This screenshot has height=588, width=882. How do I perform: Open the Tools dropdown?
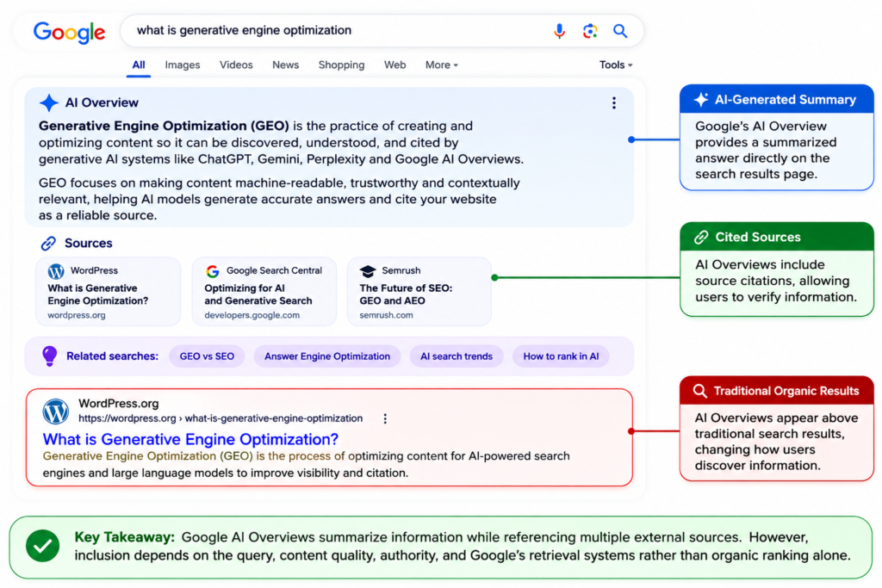click(616, 65)
